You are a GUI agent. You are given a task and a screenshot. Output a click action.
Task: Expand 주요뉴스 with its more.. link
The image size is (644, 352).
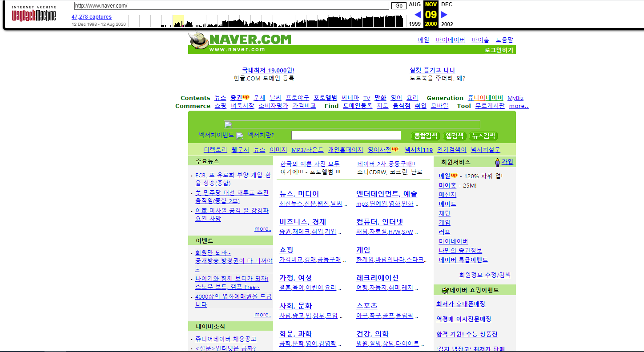point(262,229)
